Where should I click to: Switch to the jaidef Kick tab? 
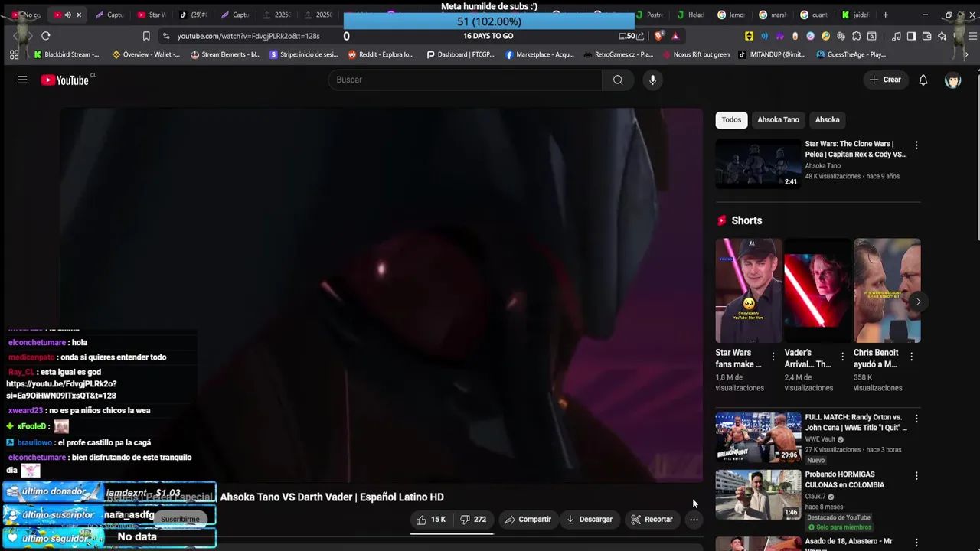856,15
